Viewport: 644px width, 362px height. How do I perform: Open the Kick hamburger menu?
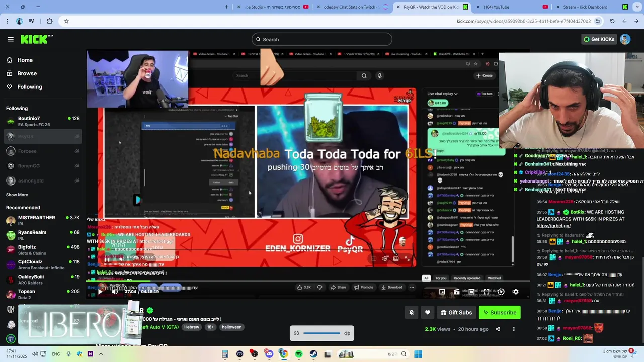tap(11, 39)
